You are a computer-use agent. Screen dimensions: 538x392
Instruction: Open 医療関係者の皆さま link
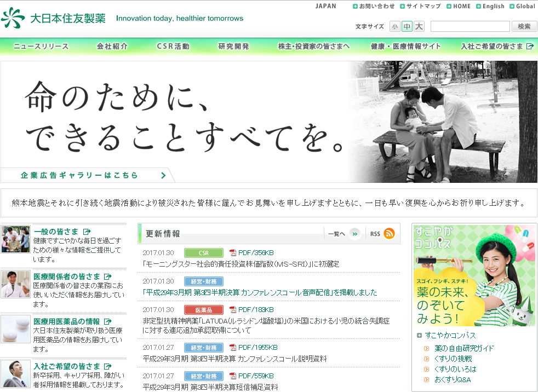(66, 276)
